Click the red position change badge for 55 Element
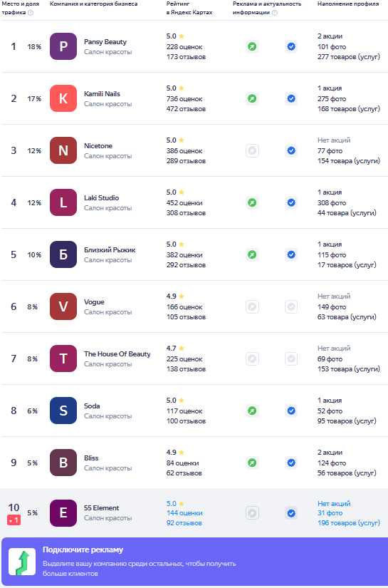The width and height of the screenshot is (388, 588). coord(14,520)
